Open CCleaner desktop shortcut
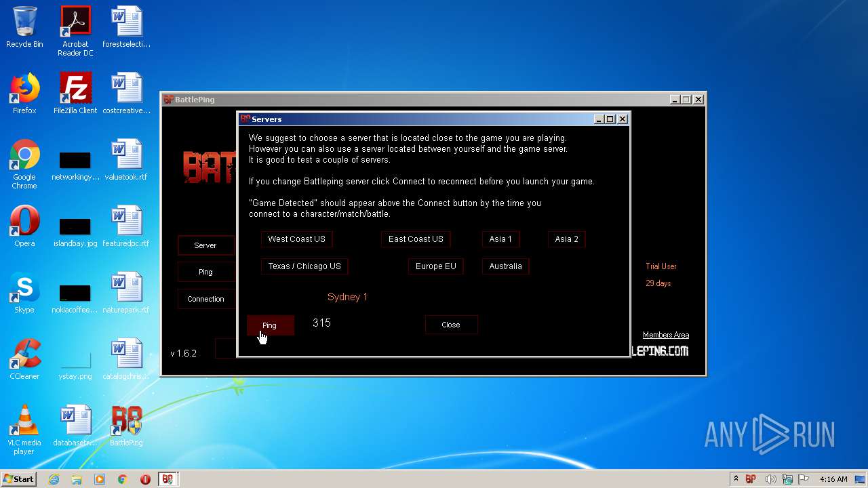The height and width of the screenshot is (488, 868). point(24,359)
